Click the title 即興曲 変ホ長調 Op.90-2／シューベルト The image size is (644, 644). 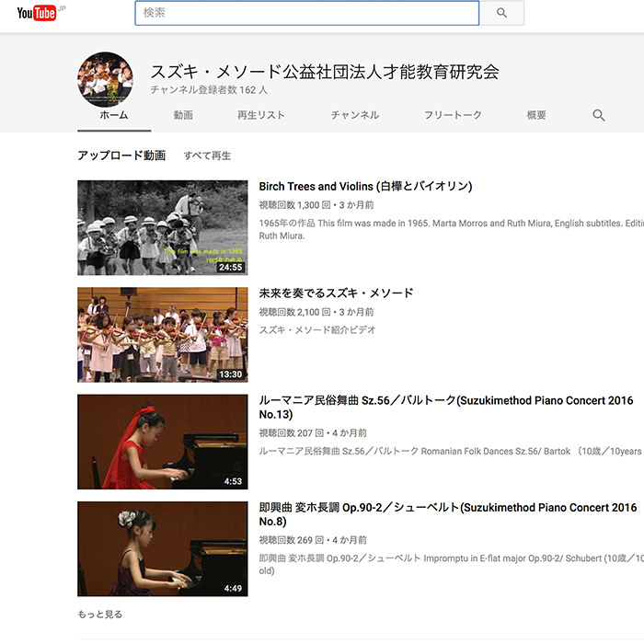[x=448, y=514]
